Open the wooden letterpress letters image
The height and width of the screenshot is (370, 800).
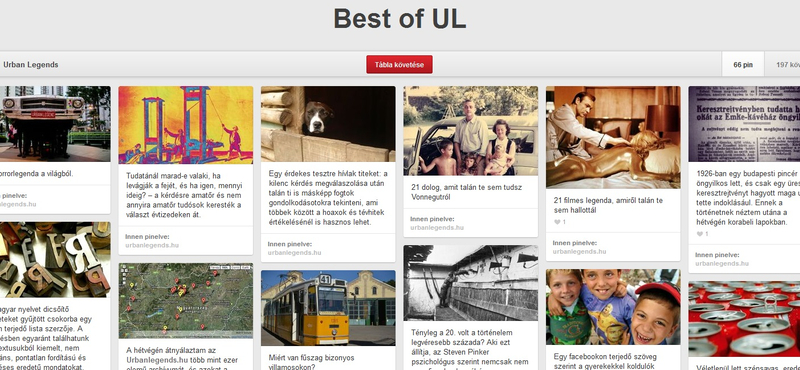(x=55, y=260)
